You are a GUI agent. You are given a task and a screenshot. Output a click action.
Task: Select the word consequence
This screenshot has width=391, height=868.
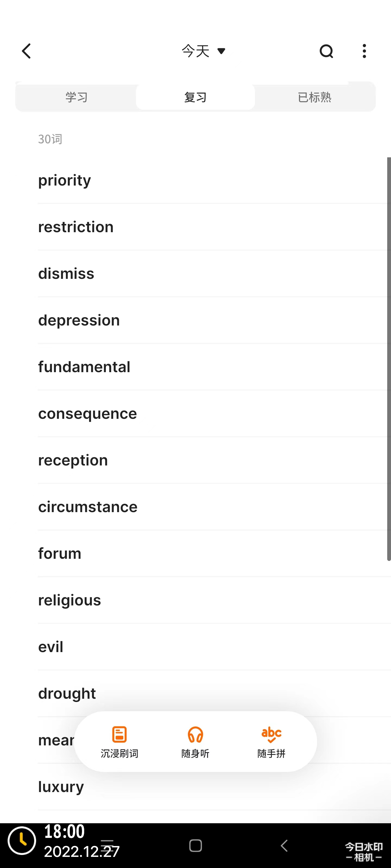click(215, 413)
